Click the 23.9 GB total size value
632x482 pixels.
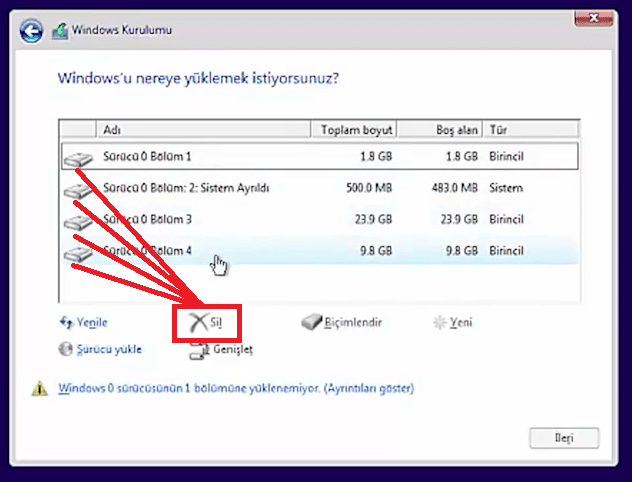[x=373, y=219]
